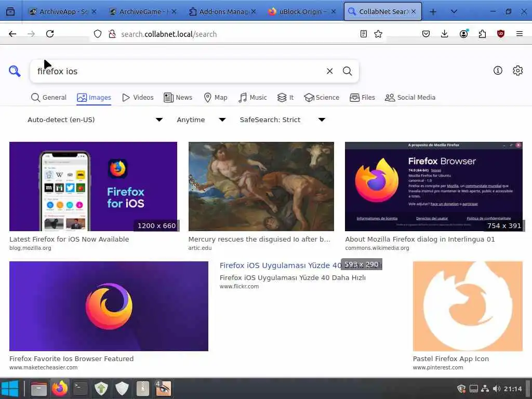
Task: Open the Pastel Firefox App Icon thumbnail
Action: tap(468, 306)
